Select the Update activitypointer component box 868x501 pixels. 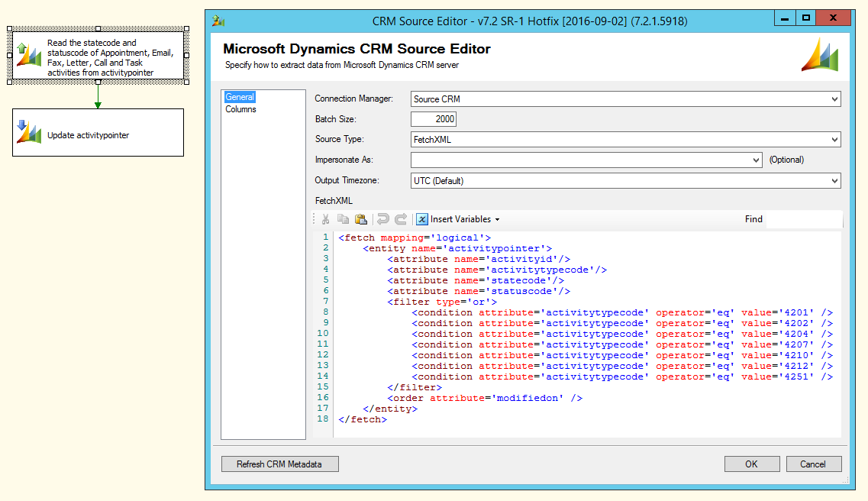coord(98,132)
